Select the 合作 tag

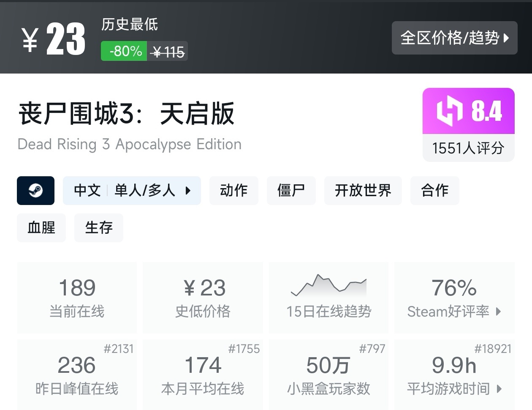(434, 191)
